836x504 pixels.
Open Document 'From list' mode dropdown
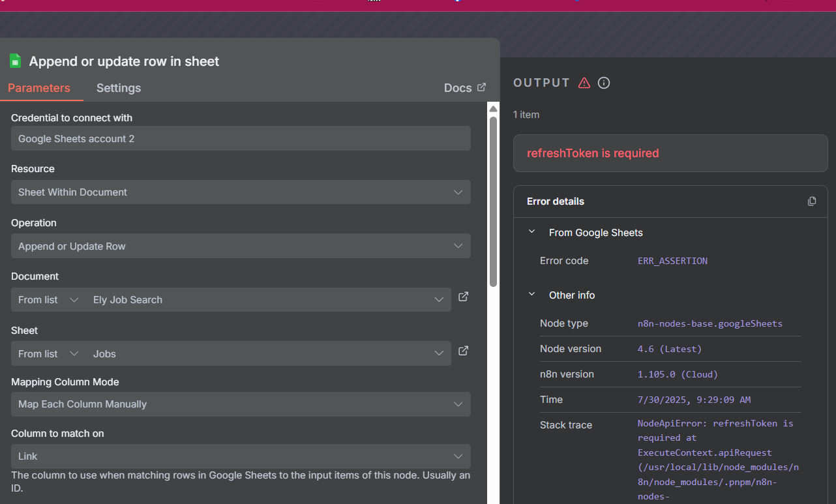48,300
